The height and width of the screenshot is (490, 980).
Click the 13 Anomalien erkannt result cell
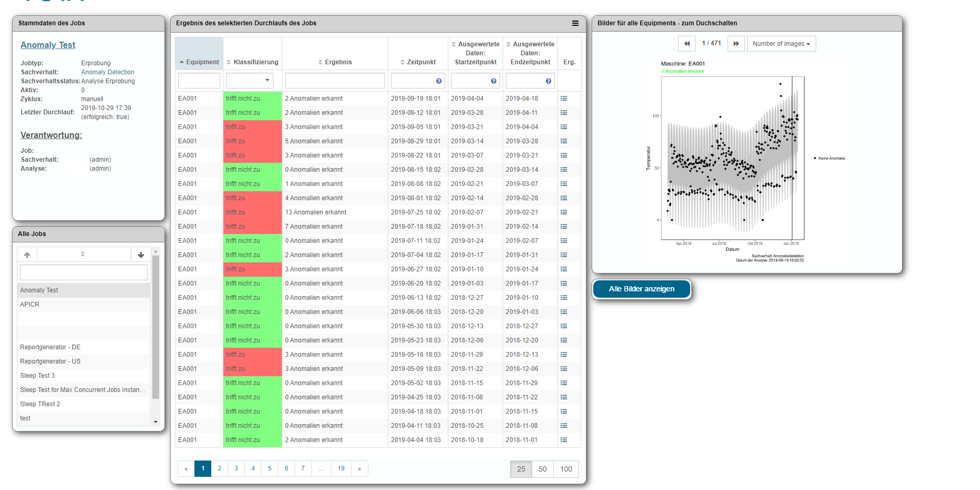pos(335,212)
